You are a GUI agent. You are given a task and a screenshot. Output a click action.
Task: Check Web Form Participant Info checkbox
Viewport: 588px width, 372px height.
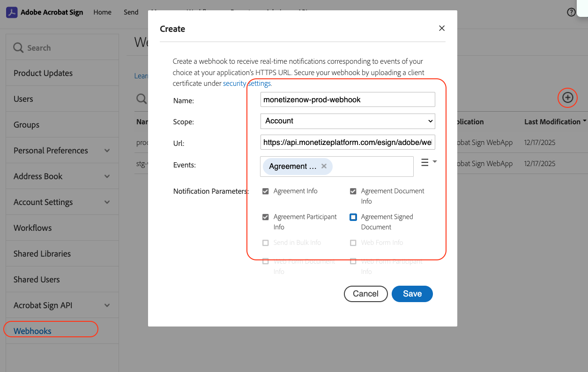click(353, 261)
